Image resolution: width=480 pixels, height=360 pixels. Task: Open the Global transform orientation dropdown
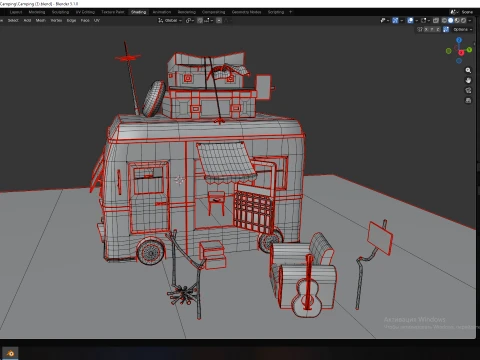pyautogui.click(x=170, y=21)
